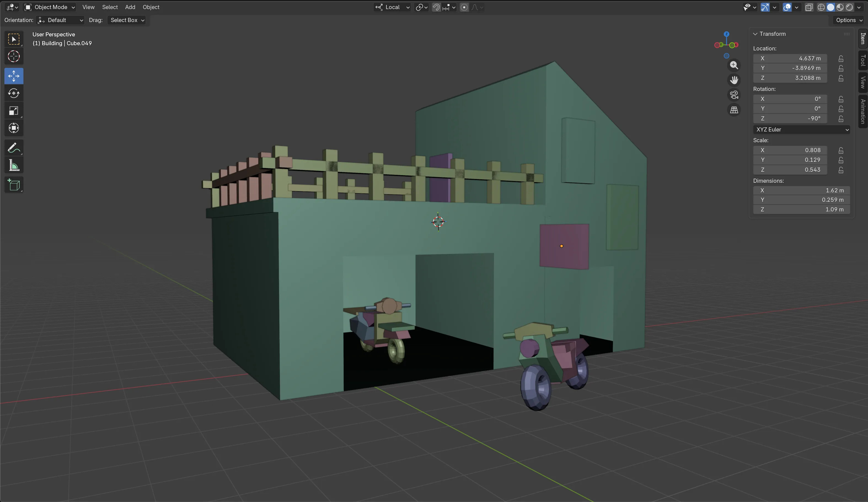Open the Options button
868x502 pixels.
849,20
